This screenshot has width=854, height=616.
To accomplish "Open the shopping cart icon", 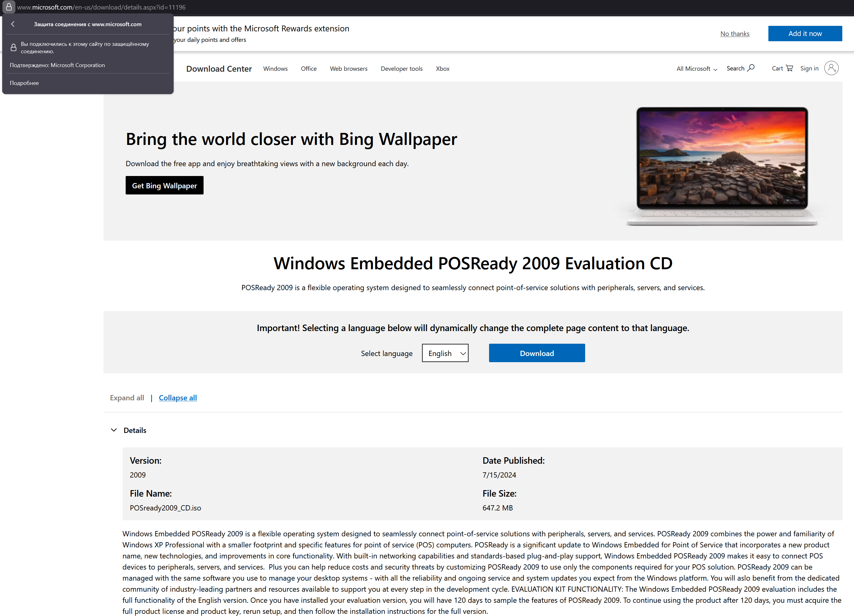I will [x=789, y=68].
